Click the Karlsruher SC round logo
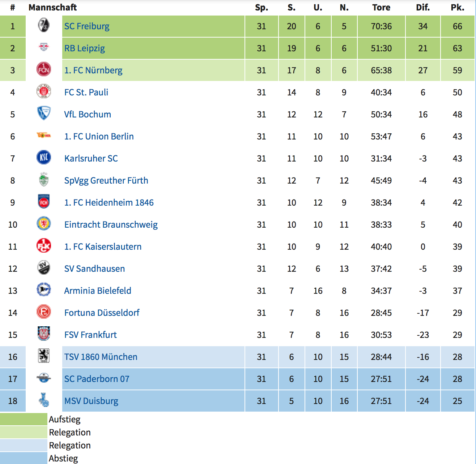The width and height of the screenshot is (476, 464). tap(44, 158)
